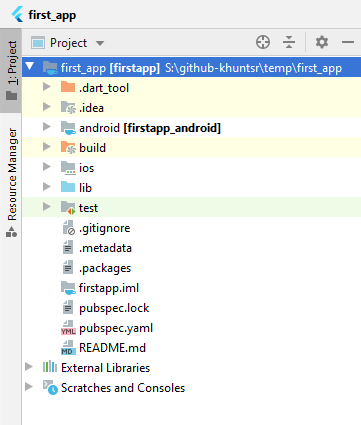The width and height of the screenshot is (361, 425).
Task: Click the firstapp.iml module icon
Action: [68, 288]
